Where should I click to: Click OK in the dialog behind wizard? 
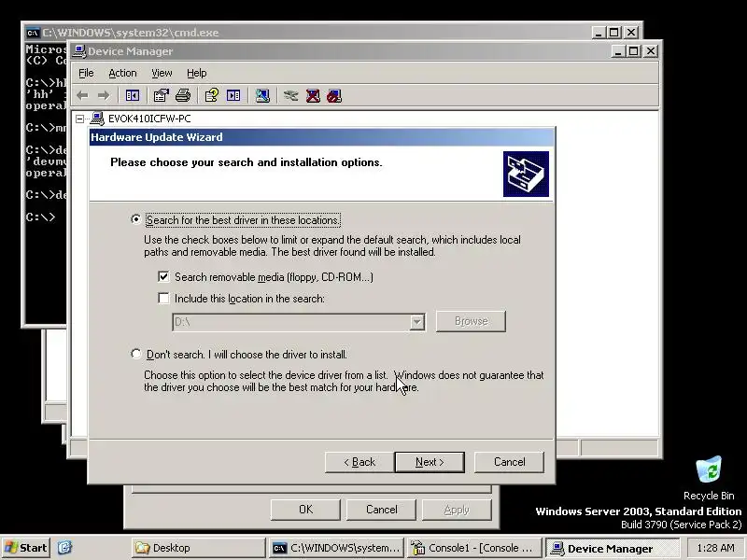[x=305, y=510]
